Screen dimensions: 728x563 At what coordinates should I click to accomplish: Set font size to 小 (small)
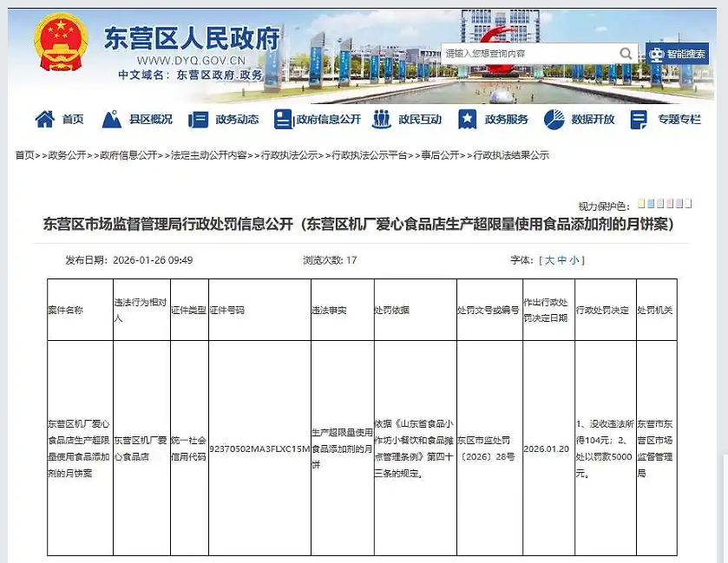(574, 260)
